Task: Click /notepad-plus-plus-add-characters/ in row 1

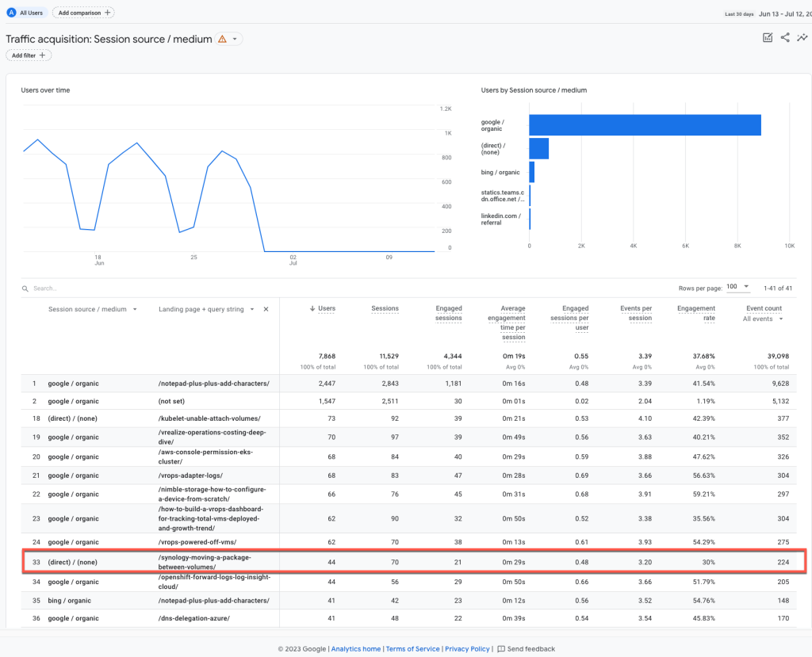Action: tap(214, 384)
